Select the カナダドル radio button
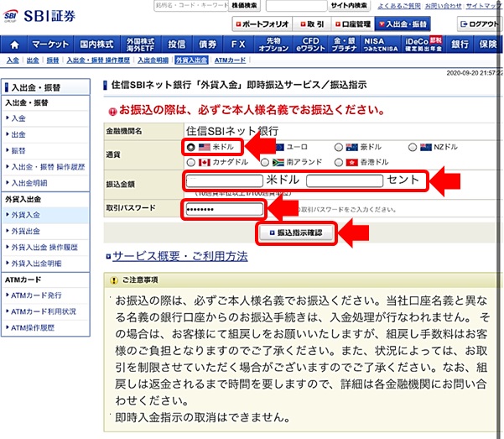 pos(191,163)
